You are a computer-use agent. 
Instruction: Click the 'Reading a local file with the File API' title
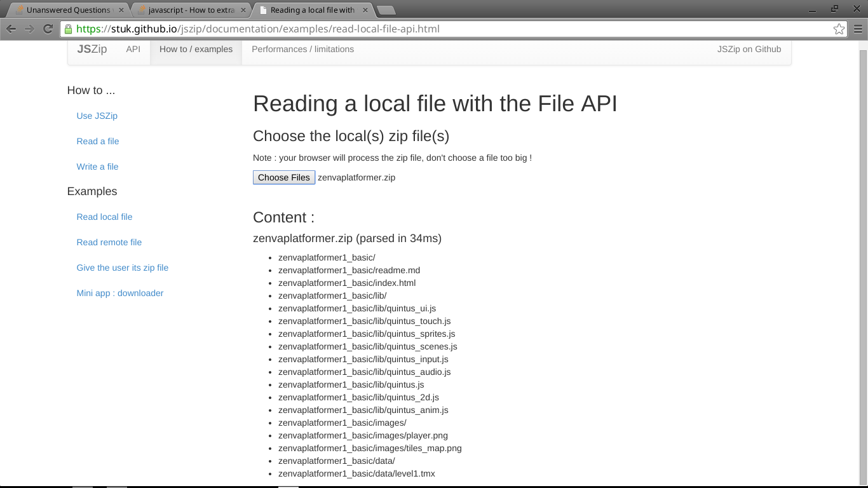[x=435, y=104]
